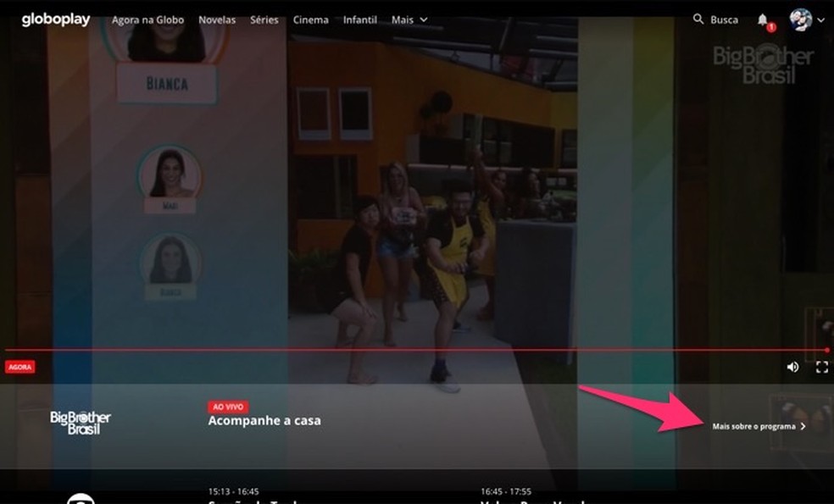The height and width of the screenshot is (504, 834).
Task: Open the notifications bell
Action: [x=763, y=19]
